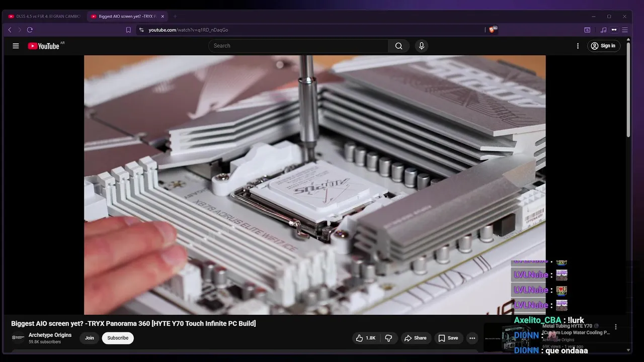Go back with browser back arrow

point(10,30)
